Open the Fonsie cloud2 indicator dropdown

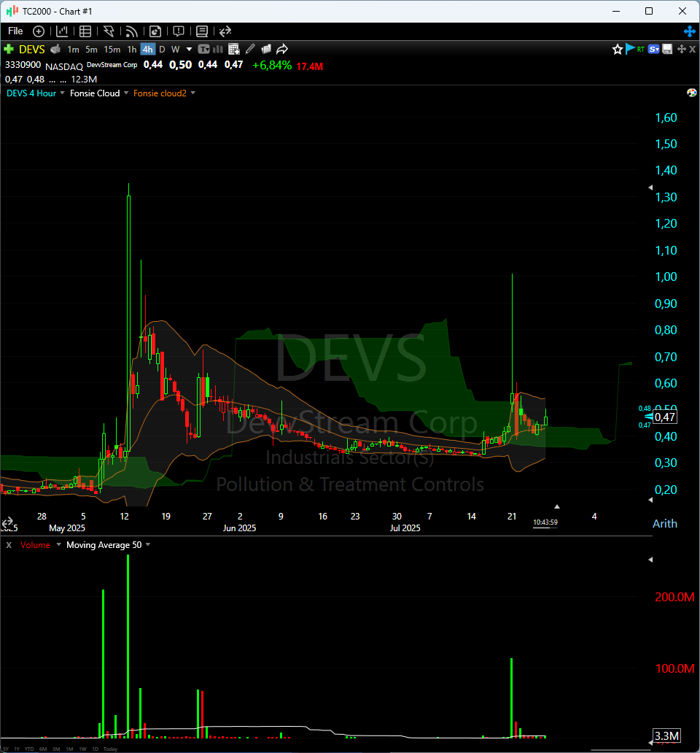pos(193,93)
